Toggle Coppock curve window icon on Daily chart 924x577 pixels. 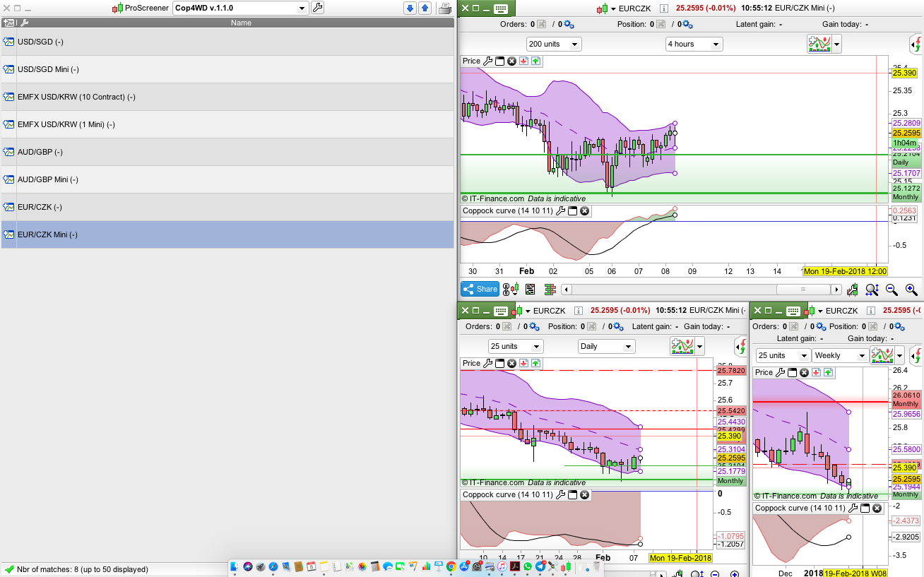coord(573,495)
